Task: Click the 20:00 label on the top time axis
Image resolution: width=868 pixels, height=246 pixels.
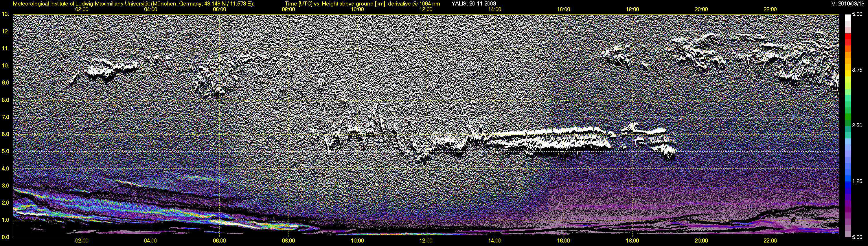Action: pos(701,10)
